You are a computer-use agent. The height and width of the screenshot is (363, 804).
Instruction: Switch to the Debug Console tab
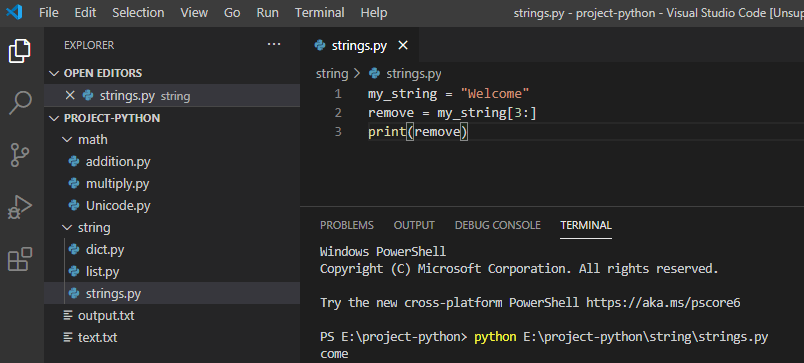click(x=497, y=225)
